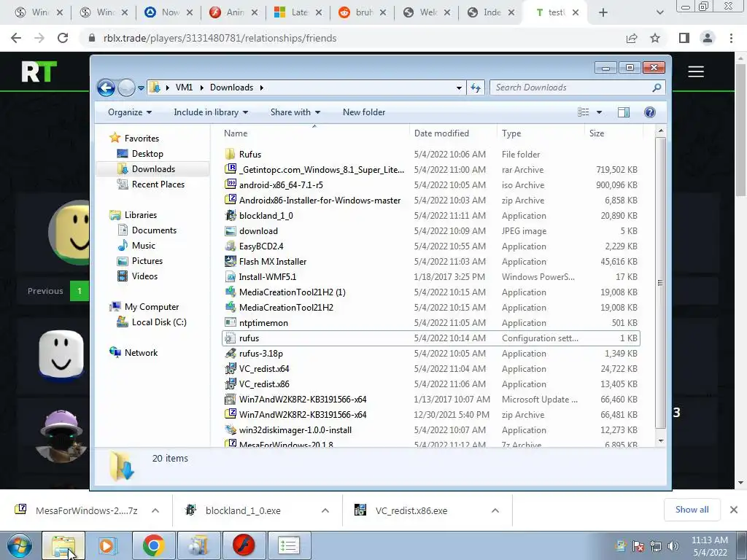Expand the address bar previous locations dropdown
Viewport: 747px width, 560px height.
coord(459,87)
